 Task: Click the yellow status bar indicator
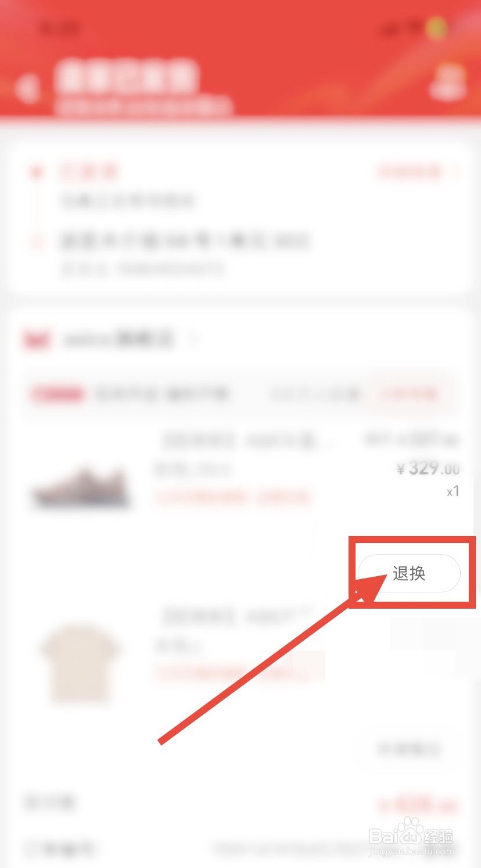437,27
